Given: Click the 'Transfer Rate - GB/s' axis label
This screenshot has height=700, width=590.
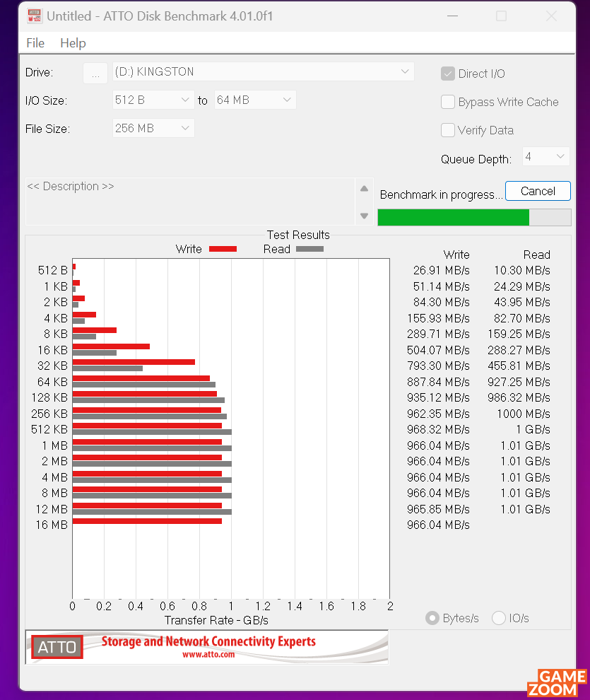Looking at the screenshot, I should (x=216, y=621).
